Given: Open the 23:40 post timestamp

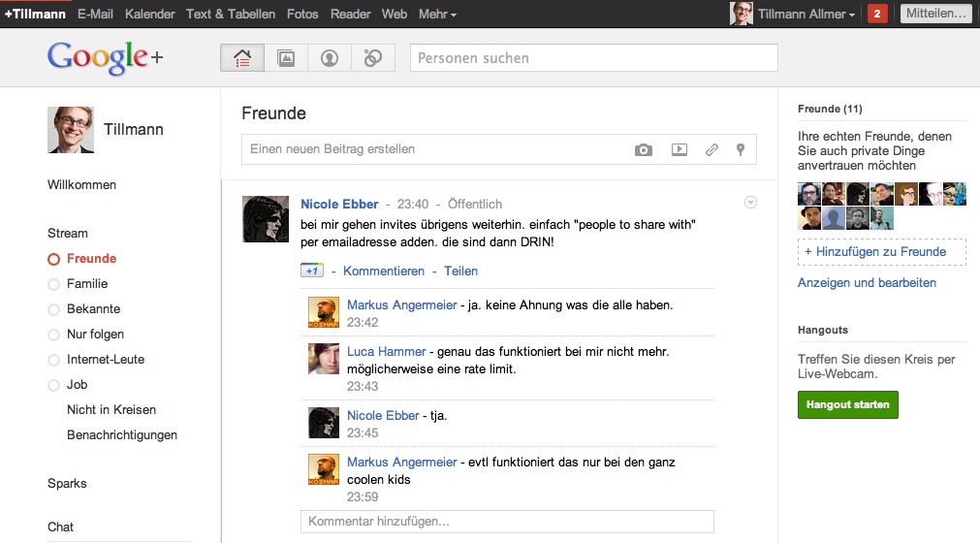Looking at the screenshot, I should pyautogui.click(x=413, y=205).
